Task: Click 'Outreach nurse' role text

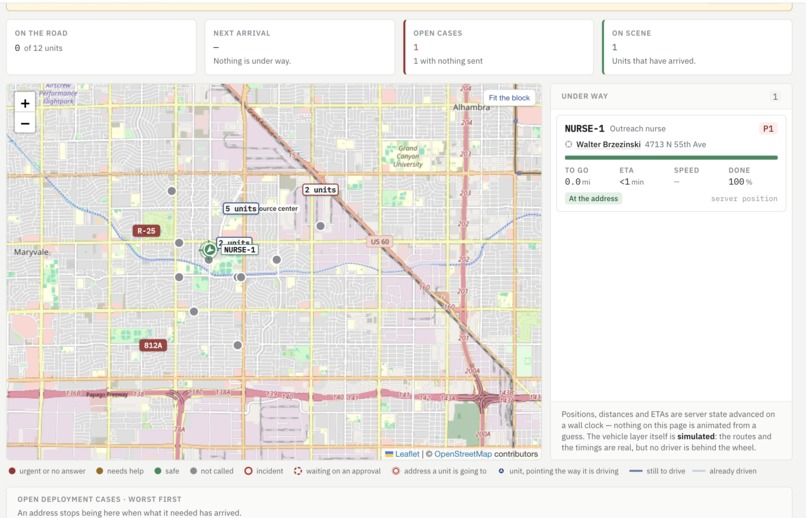Action: [637, 128]
